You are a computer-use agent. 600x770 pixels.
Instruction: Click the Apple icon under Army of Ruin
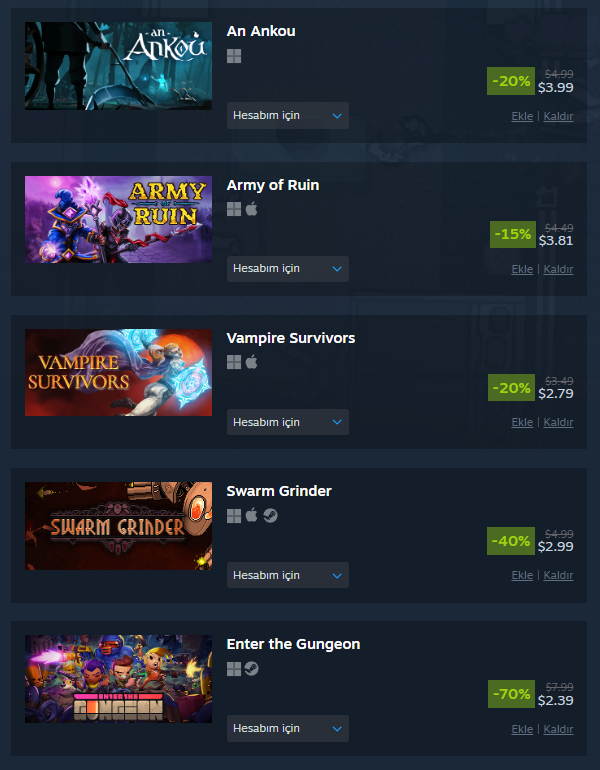coord(251,209)
